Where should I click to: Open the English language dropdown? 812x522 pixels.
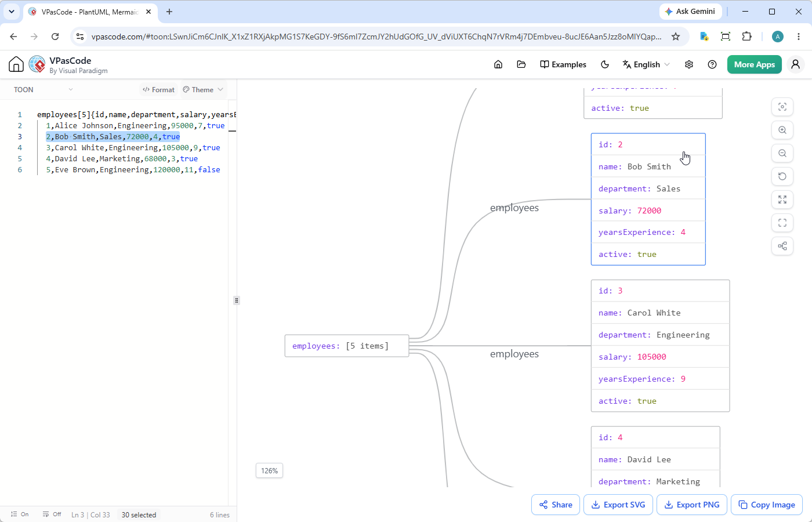click(x=646, y=64)
